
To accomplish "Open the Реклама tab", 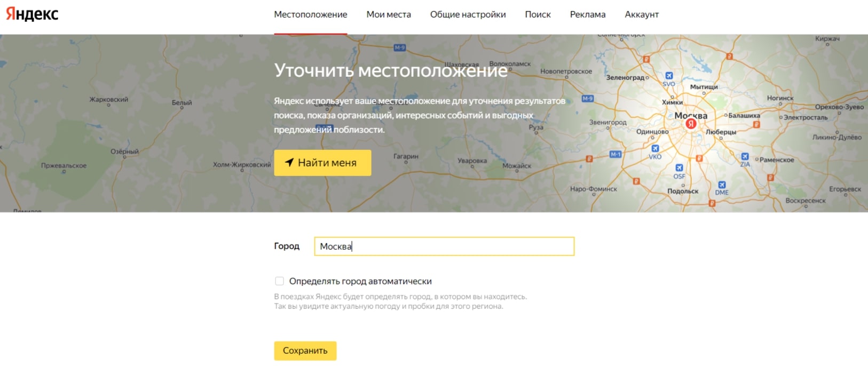I will pos(588,14).
